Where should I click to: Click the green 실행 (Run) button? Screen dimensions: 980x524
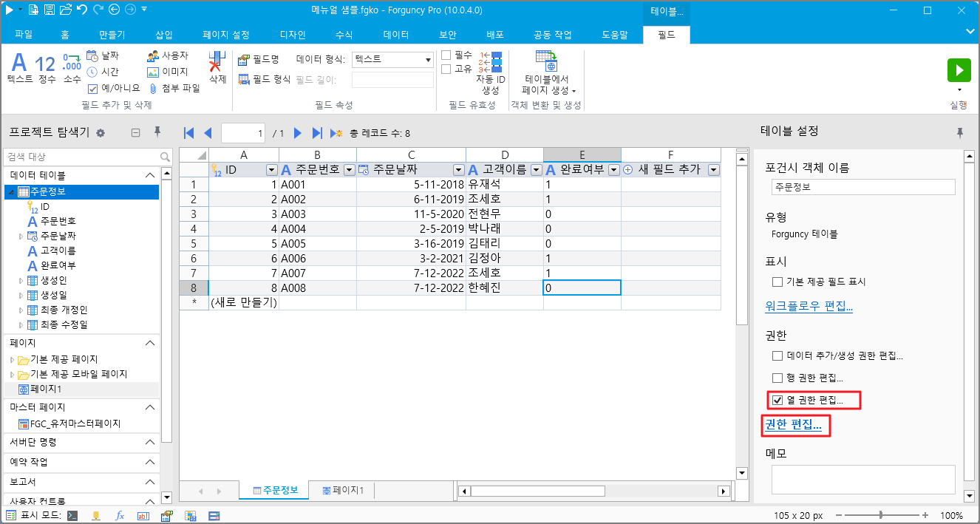click(x=959, y=71)
